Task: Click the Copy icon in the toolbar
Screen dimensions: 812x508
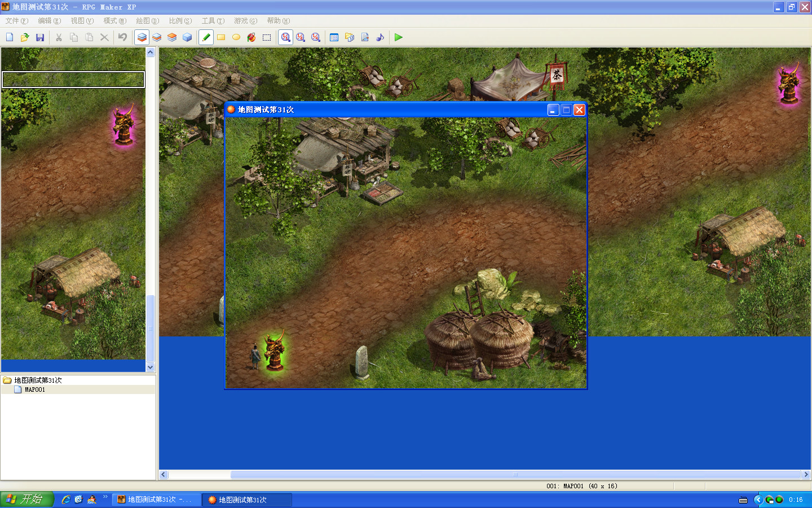Action: (74, 37)
